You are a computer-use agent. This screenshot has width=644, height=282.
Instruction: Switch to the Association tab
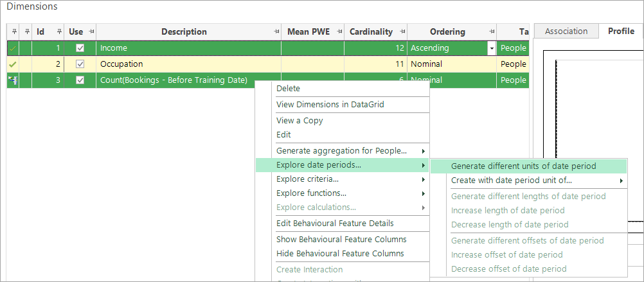566,31
